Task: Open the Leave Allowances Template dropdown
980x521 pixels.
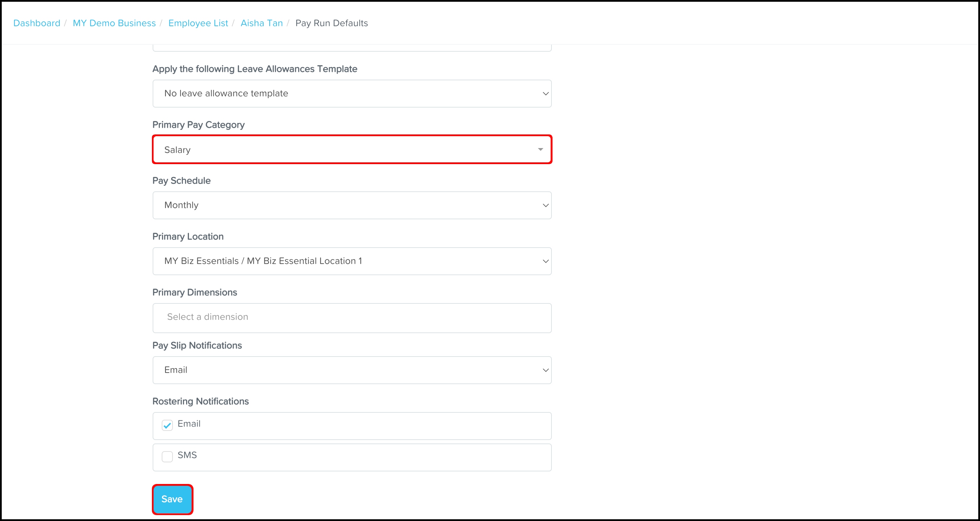Action: tap(351, 94)
